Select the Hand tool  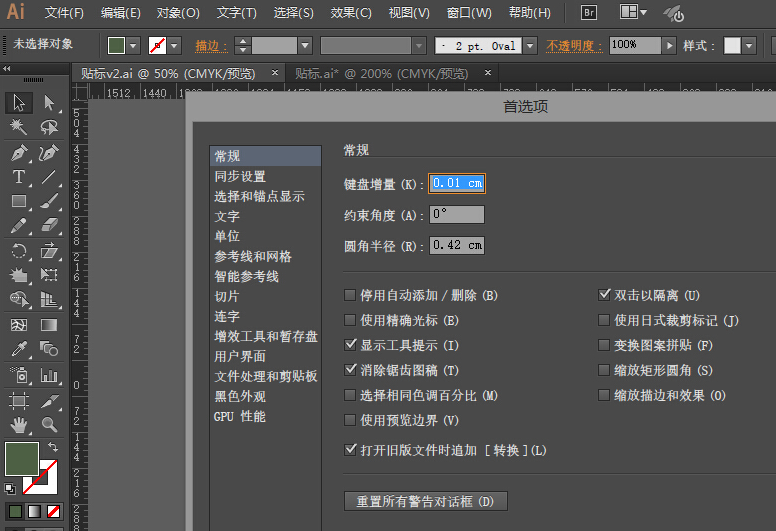(x=19, y=425)
